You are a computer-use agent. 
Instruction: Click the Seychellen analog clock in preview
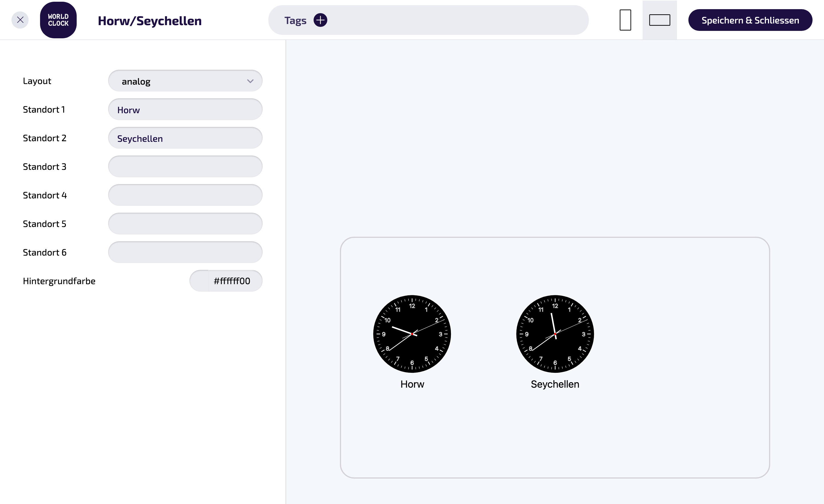click(x=555, y=334)
